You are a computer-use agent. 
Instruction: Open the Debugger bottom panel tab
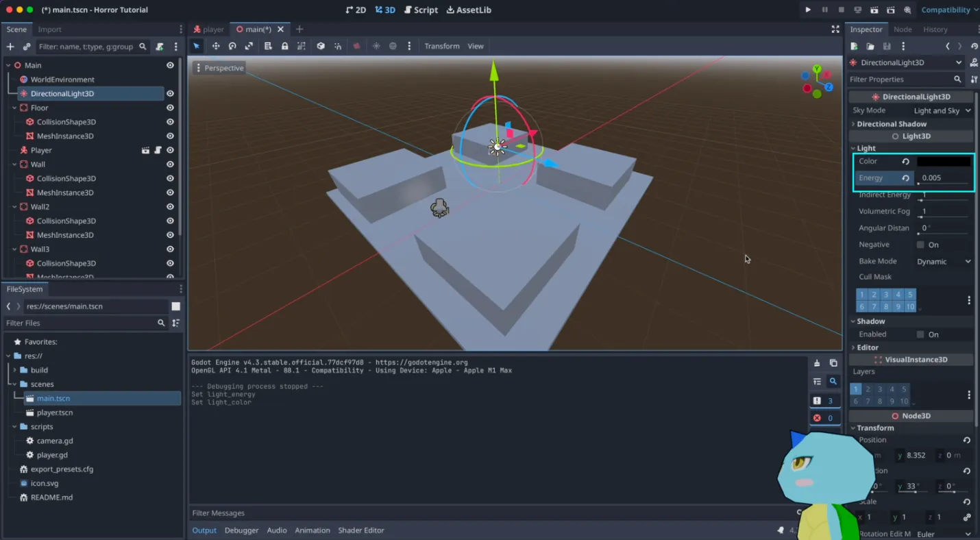coord(241,530)
